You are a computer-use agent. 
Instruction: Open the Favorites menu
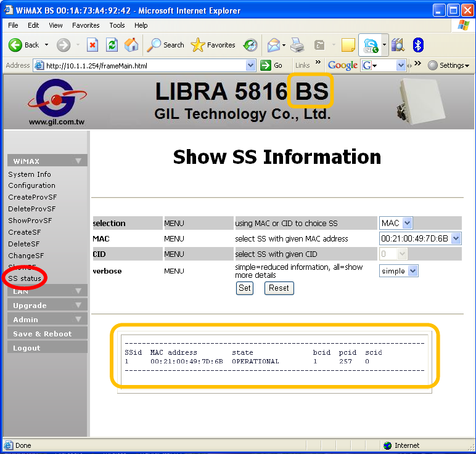click(86, 25)
